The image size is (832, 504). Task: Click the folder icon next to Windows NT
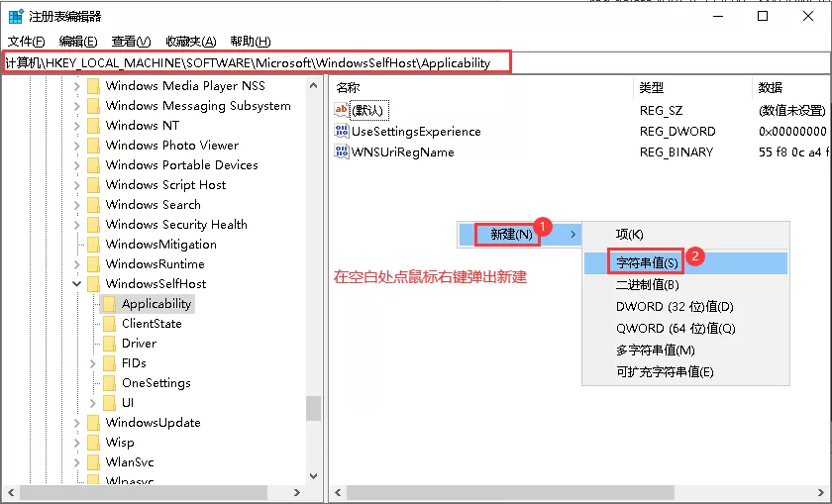pos(93,126)
